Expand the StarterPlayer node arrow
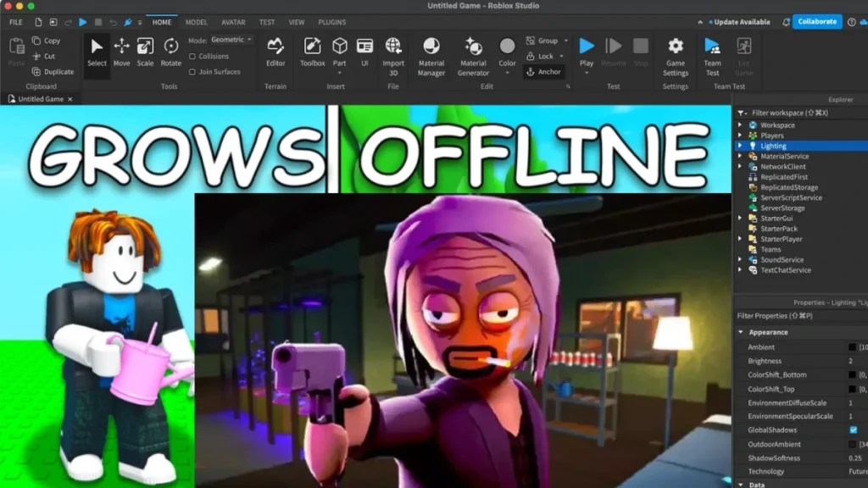This screenshot has height=488, width=868. pos(740,239)
